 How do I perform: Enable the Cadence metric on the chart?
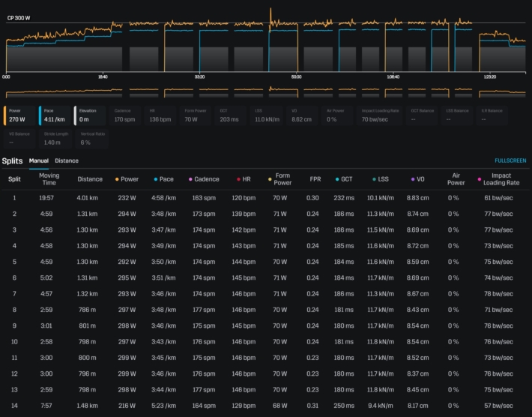pos(126,114)
